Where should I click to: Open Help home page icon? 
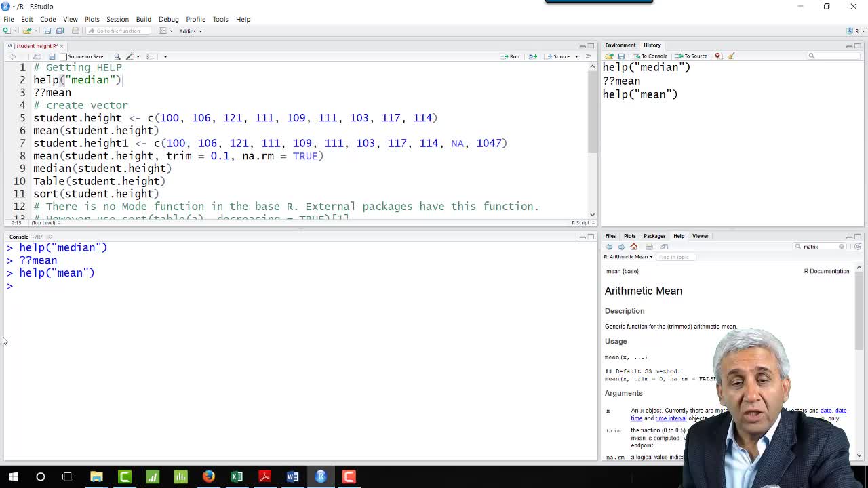point(633,247)
